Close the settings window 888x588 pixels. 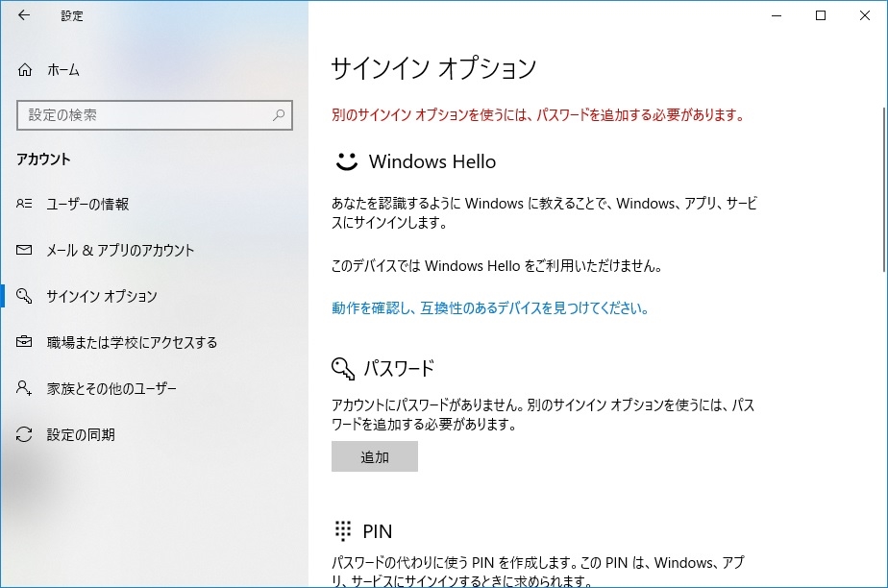pos(865,15)
